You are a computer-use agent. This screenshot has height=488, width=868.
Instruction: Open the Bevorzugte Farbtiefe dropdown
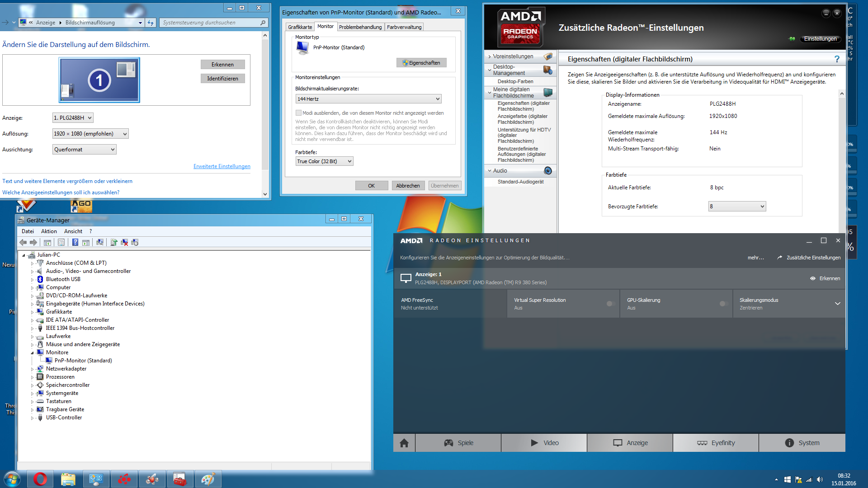[x=737, y=206]
